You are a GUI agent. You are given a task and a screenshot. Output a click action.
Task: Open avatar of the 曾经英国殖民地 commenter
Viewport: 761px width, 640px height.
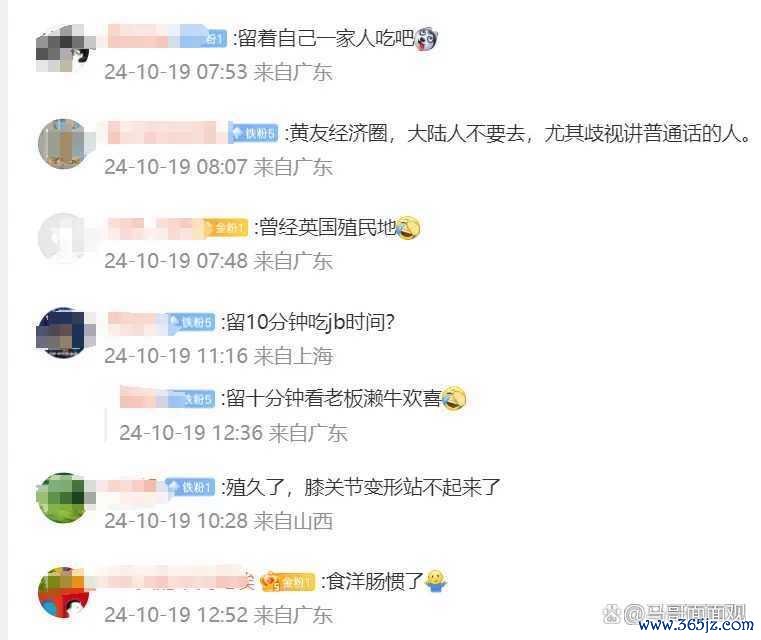click(63, 238)
